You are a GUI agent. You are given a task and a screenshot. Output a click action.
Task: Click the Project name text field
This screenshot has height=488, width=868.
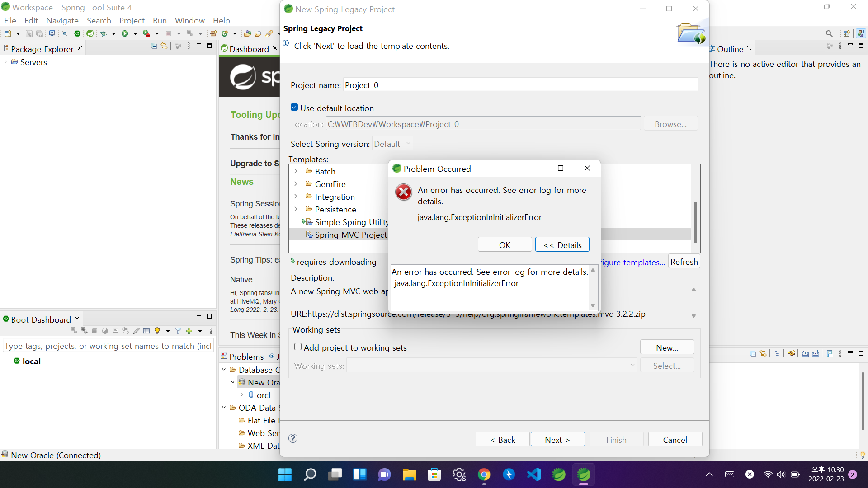point(520,85)
